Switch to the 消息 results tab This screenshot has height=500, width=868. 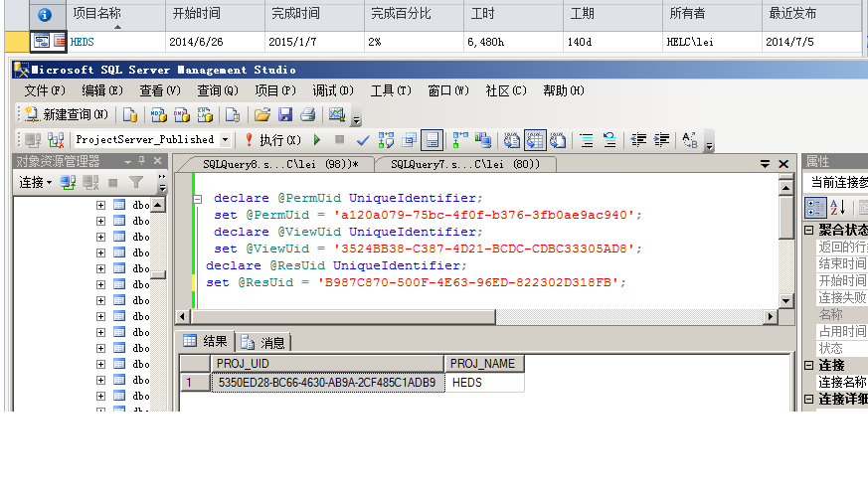pyautogui.click(x=264, y=342)
